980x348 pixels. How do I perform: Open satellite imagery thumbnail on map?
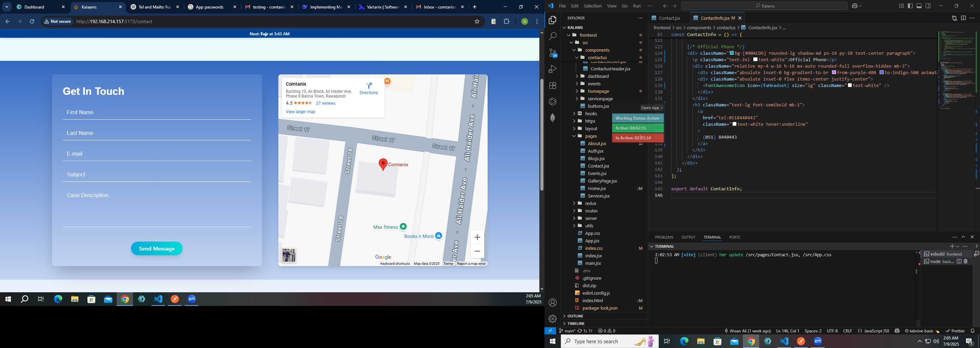point(289,255)
